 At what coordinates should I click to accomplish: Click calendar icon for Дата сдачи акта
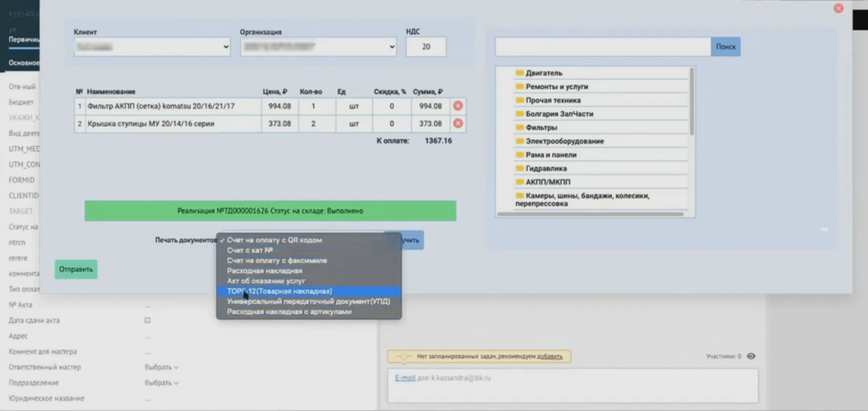point(148,321)
